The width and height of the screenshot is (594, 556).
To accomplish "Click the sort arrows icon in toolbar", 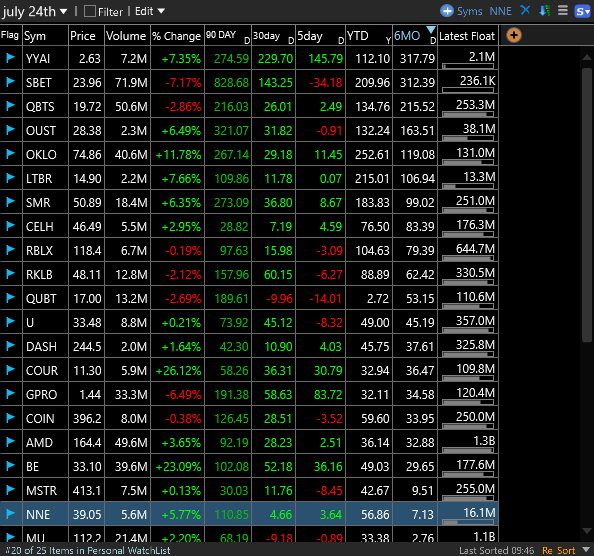I will point(544,11).
